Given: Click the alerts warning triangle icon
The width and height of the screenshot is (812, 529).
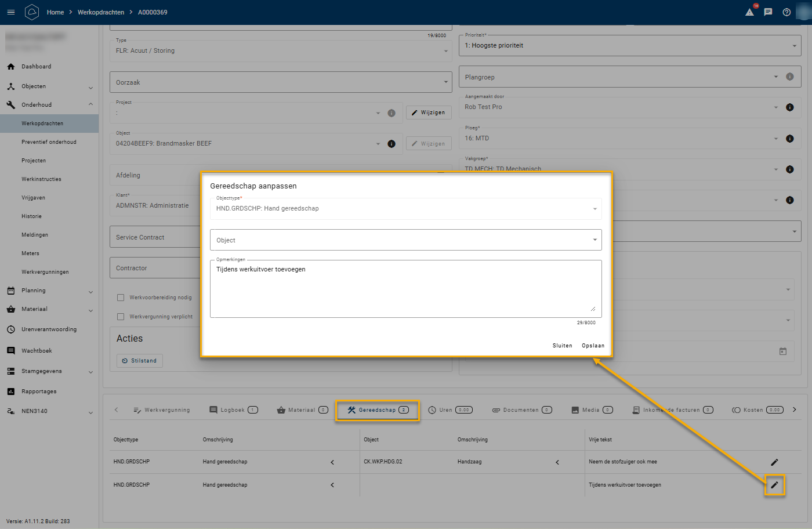Looking at the screenshot, I should 749,12.
